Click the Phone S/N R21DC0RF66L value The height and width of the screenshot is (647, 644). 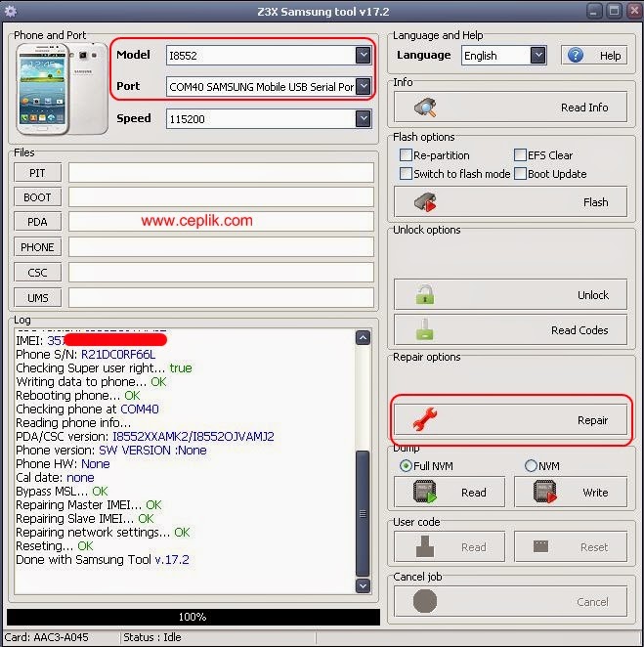click(118, 355)
